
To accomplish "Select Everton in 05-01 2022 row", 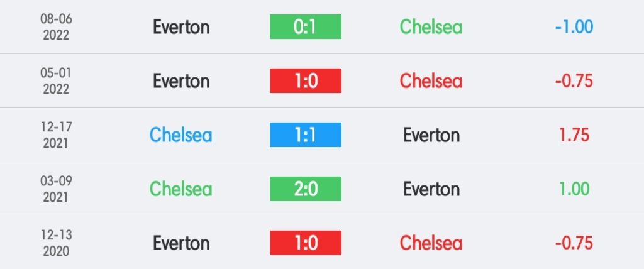I will click(x=181, y=81).
